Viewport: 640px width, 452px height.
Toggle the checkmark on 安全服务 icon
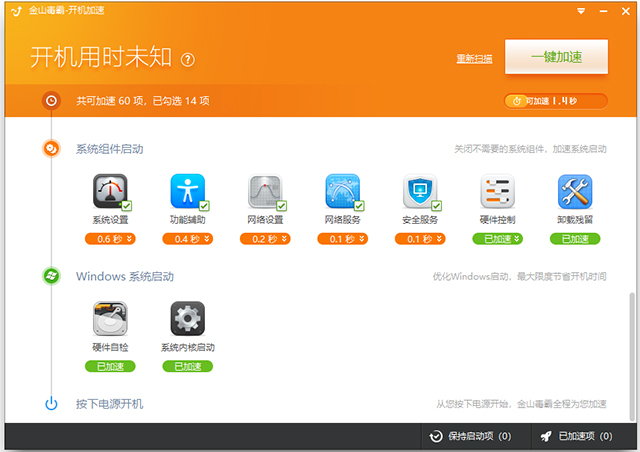(x=436, y=206)
